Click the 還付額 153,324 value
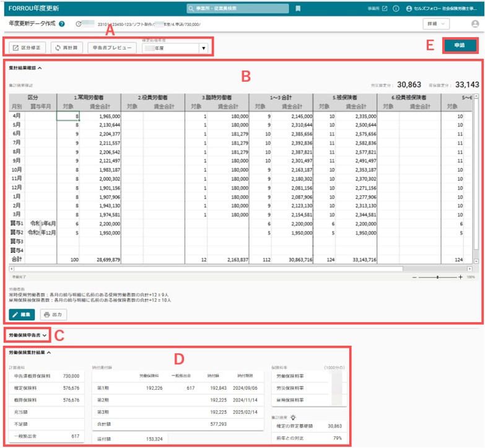485x448 pixels. pyautogui.click(x=154, y=439)
